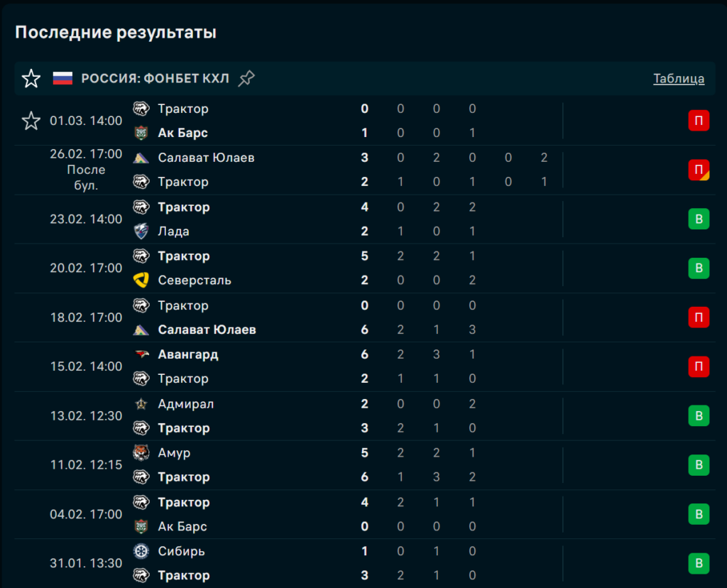Open the 18.02 Трактор vs Салават Юлаев match

point(284,317)
